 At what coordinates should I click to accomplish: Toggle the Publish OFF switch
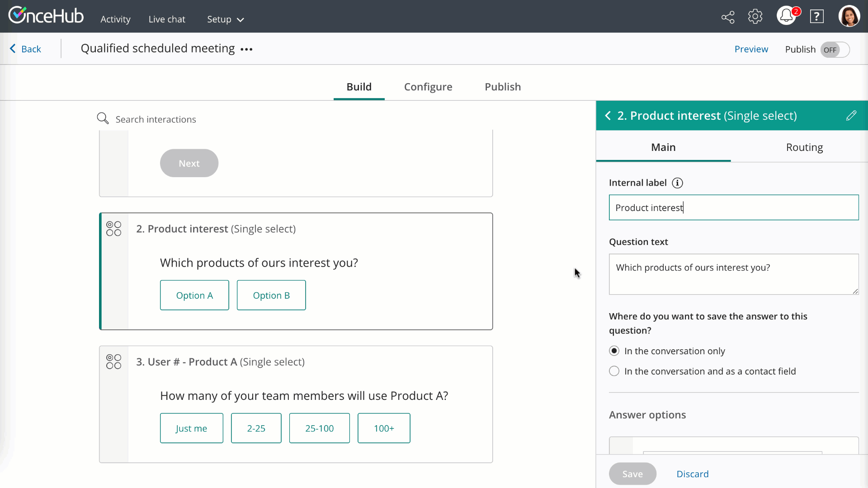tap(835, 50)
